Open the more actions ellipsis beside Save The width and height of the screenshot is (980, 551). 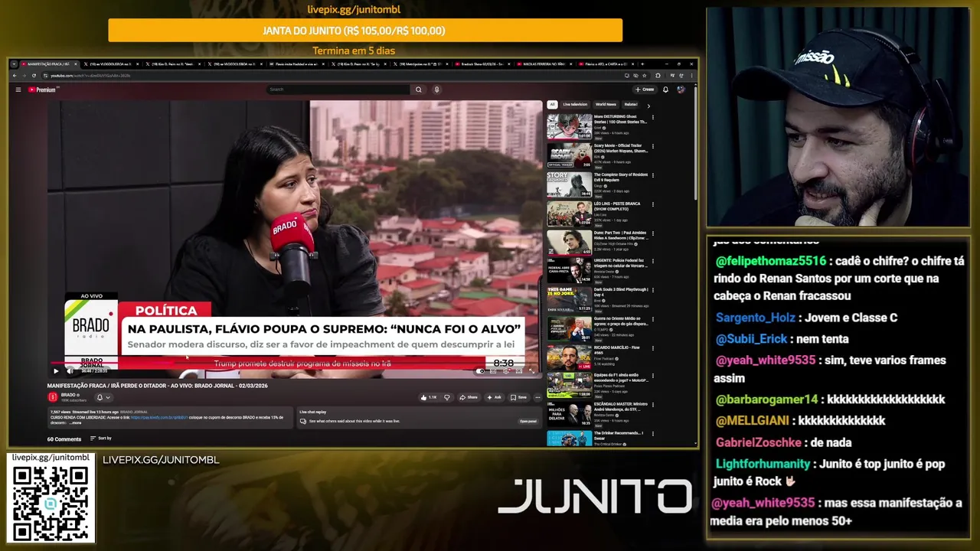tap(537, 397)
